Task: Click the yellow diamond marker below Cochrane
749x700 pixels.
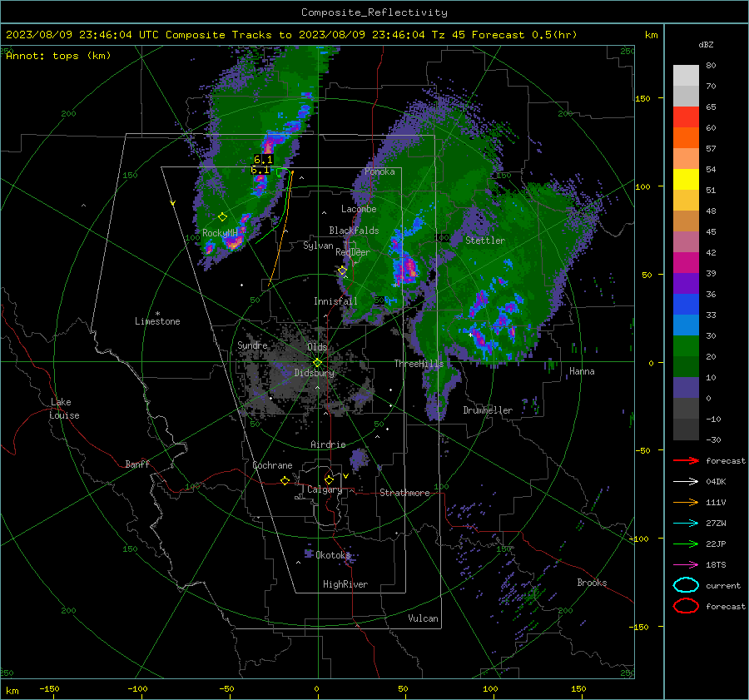Action: coord(285,481)
